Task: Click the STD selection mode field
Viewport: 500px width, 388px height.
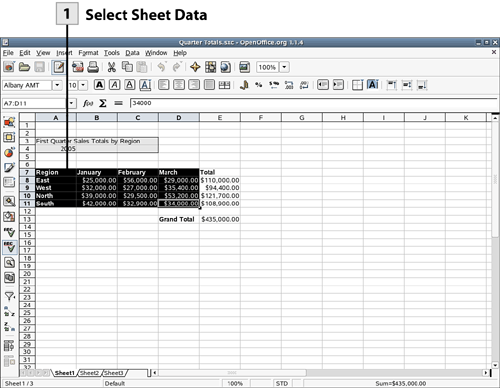Action: click(282, 383)
